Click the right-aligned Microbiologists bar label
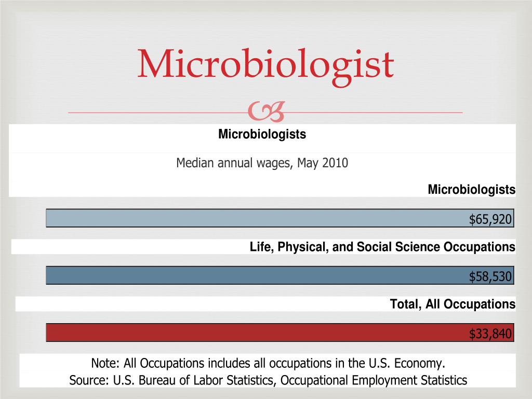Viewport: 532px width, 399px height. (471, 189)
